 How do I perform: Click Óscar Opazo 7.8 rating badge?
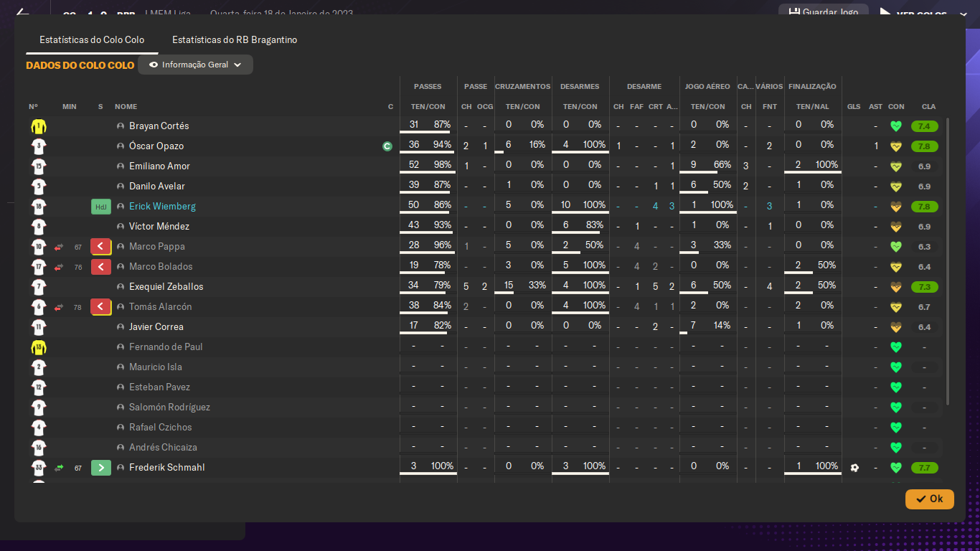click(924, 146)
